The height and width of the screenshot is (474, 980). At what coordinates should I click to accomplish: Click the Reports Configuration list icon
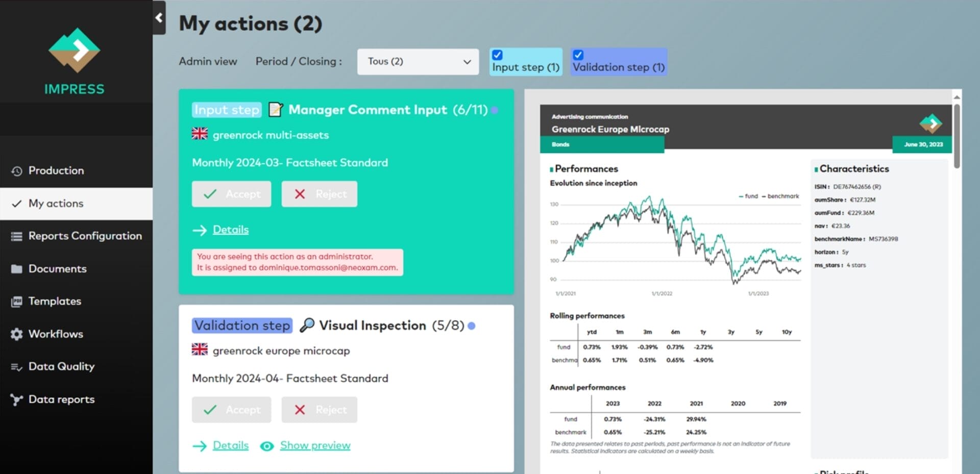16,236
